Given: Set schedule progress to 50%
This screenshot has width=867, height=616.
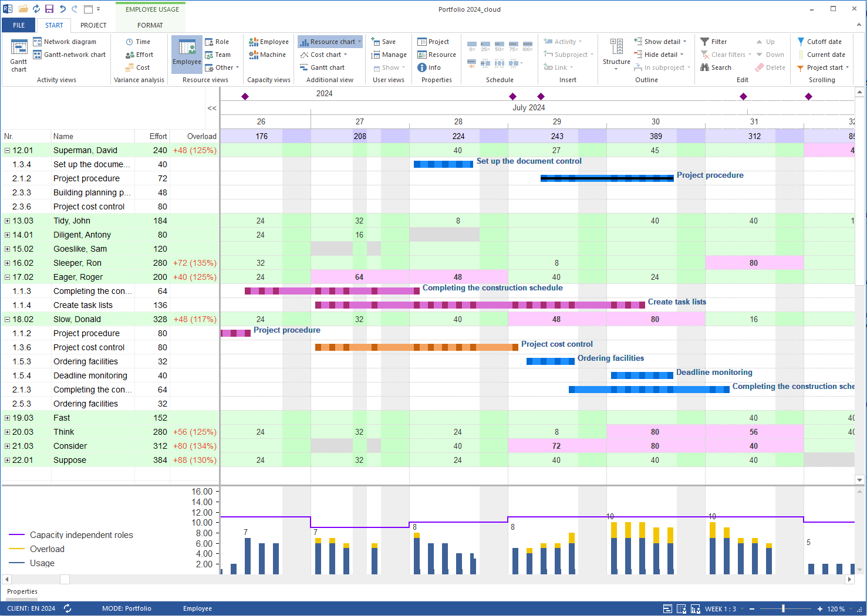Looking at the screenshot, I should point(500,46).
